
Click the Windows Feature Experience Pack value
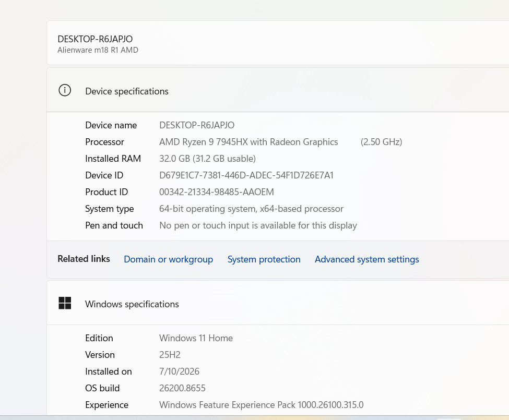[x=262, y=405]
